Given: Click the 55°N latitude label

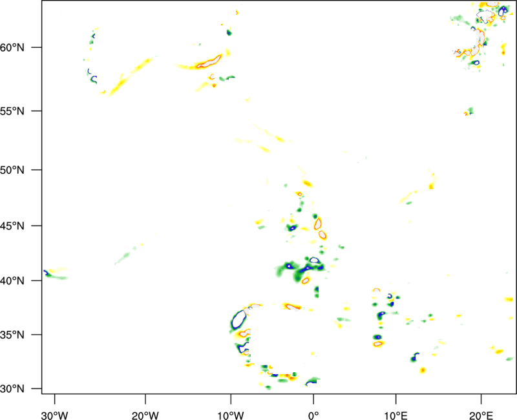Looking at the screenshot, I should coord(12,111).
